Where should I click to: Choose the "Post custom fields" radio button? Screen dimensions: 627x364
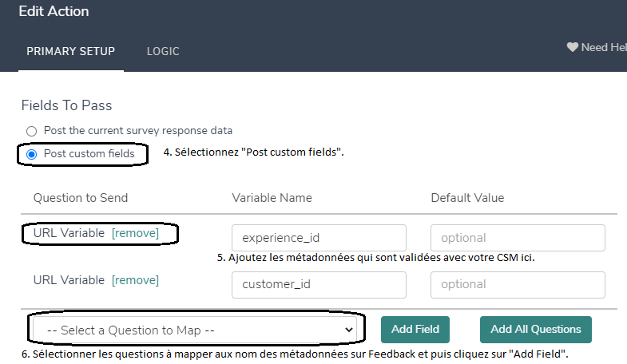click(32, 153)
